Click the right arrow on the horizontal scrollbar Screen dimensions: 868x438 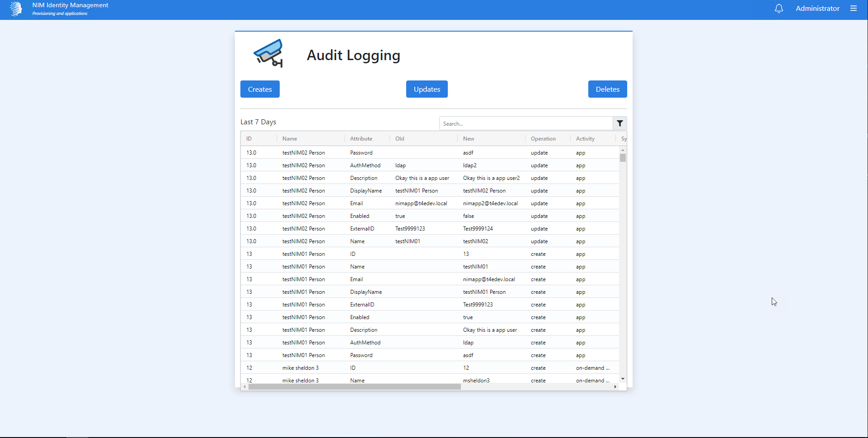pyautogui.click(x=616, y=387)
